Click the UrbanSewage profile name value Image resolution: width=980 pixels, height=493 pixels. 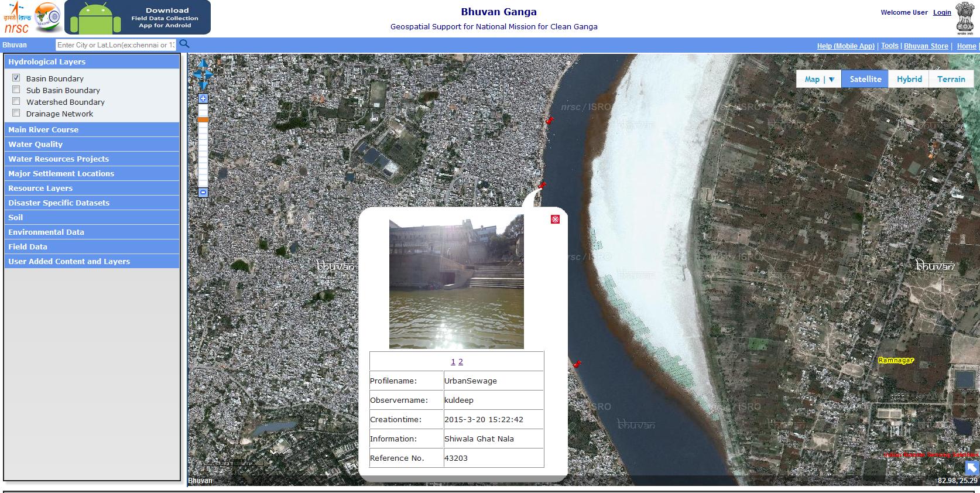point(471,381)
